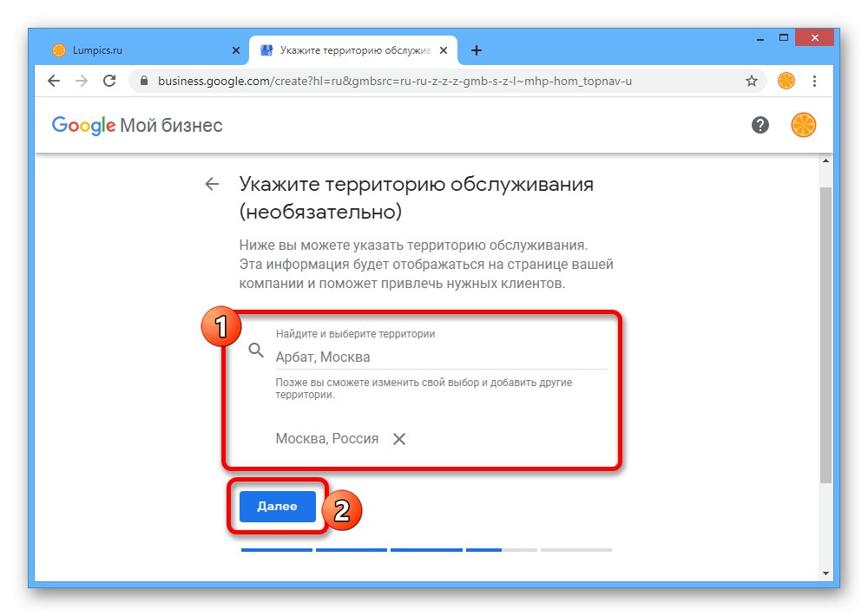Remove the Москва, Россия territory chip
The image size is (868, 616).
coord(399,439)
